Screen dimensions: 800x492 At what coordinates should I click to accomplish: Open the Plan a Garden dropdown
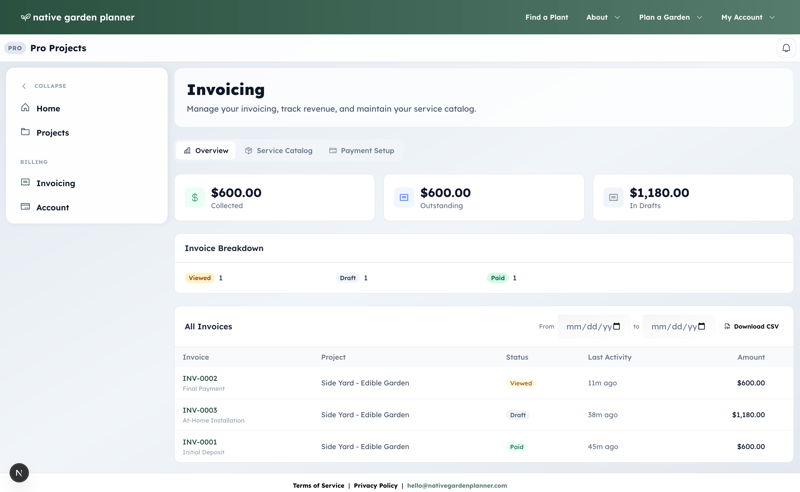pyautogui.click(x=670, y=17)
